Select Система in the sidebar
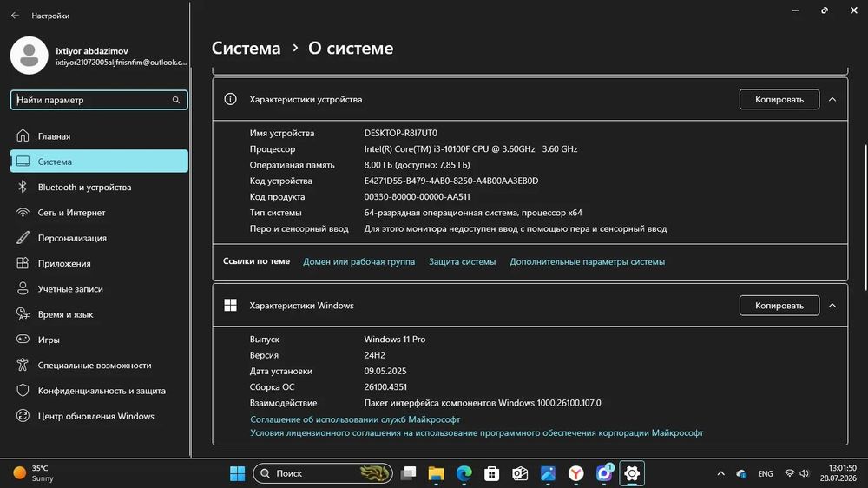The image size is (868, 488). tap(99, 162)
